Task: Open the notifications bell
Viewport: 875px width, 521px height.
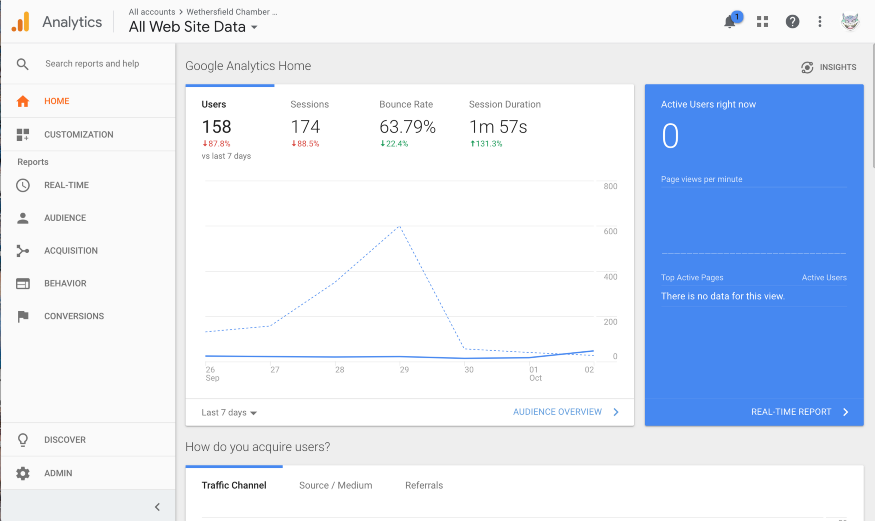Action: 730,22
